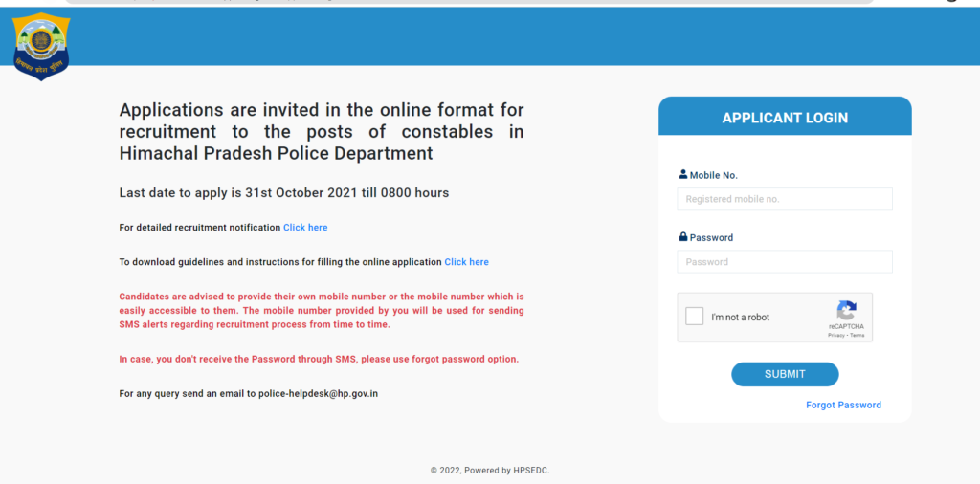The width and height of the screenshot is (980, 484).
Task: Click the constables recruitment heading text
Action: (x=321, y=131)
